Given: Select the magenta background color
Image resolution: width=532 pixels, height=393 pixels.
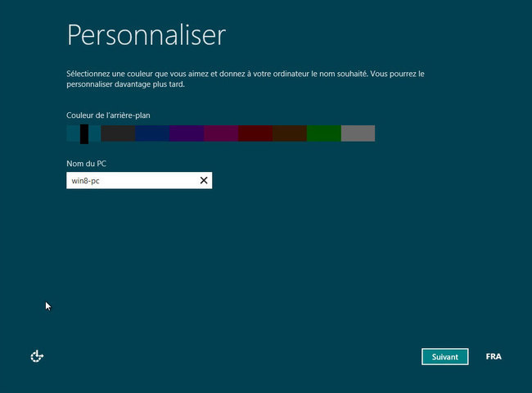Looking at the screenshot, I should click(x=221, y=133).
